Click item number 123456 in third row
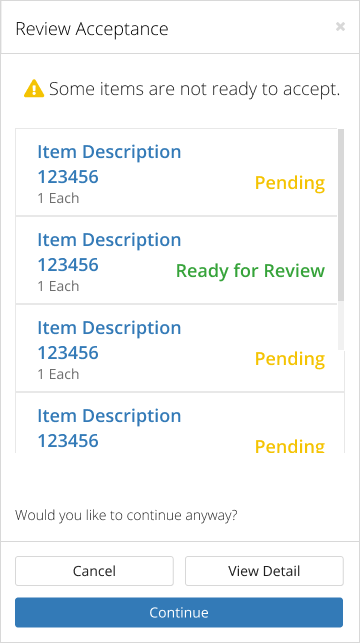The height and width of the screenshot is (643, 360). [68, 353]
